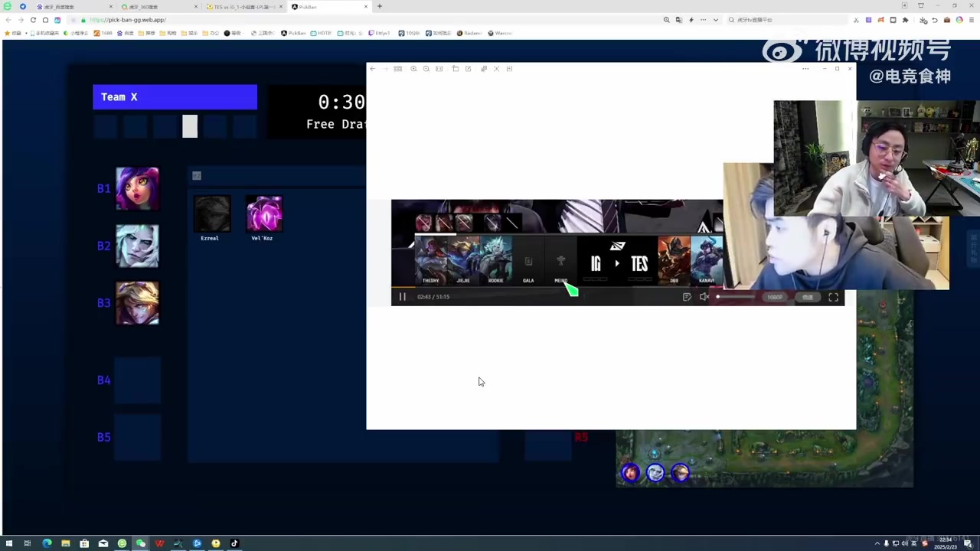
Task: Pause the video with the pause button
Action: [403, 297]
